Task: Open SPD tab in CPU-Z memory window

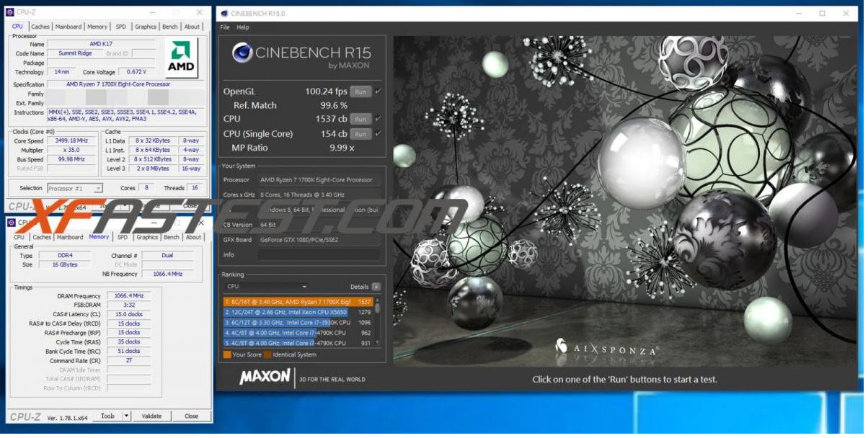Action: [x=123, y=237]
